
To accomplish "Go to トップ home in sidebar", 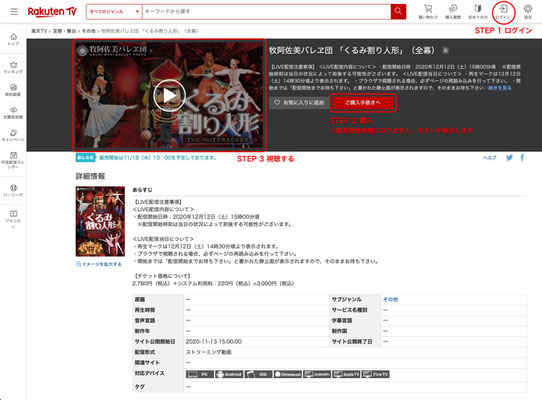I will pyautogui.click(x=13, y=39).
